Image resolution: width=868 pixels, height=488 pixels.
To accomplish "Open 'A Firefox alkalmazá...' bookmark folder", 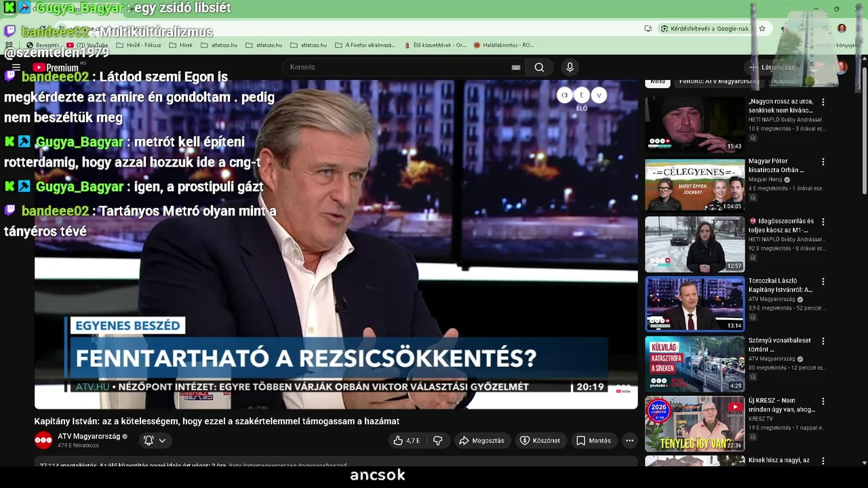I will 365,45.
